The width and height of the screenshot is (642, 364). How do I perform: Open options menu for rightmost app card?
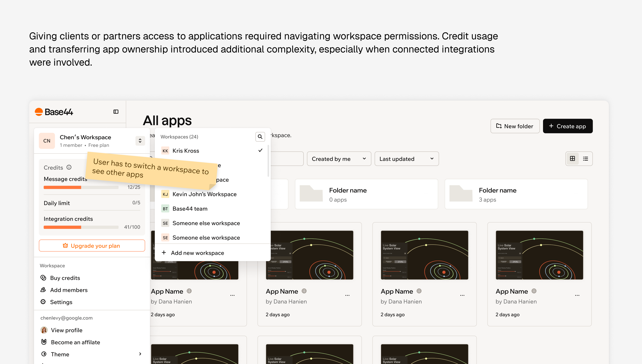577,295
